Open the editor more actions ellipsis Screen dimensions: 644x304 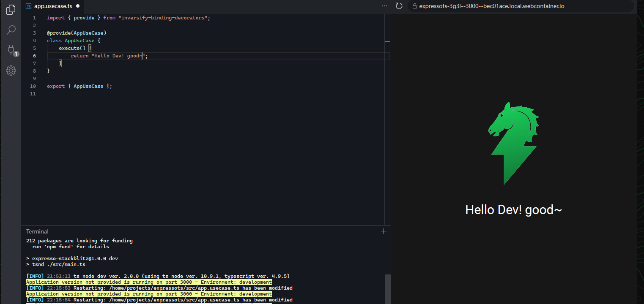coord(384,6)
